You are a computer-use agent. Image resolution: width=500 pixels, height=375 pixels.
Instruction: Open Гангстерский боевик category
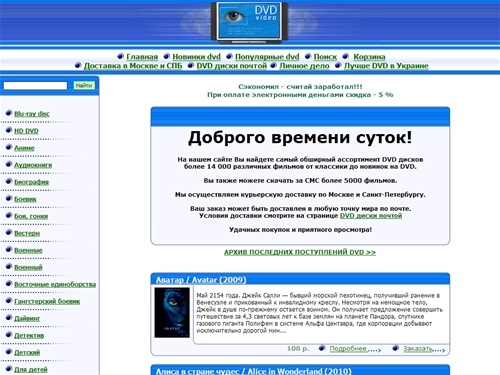tap(47, 301)
